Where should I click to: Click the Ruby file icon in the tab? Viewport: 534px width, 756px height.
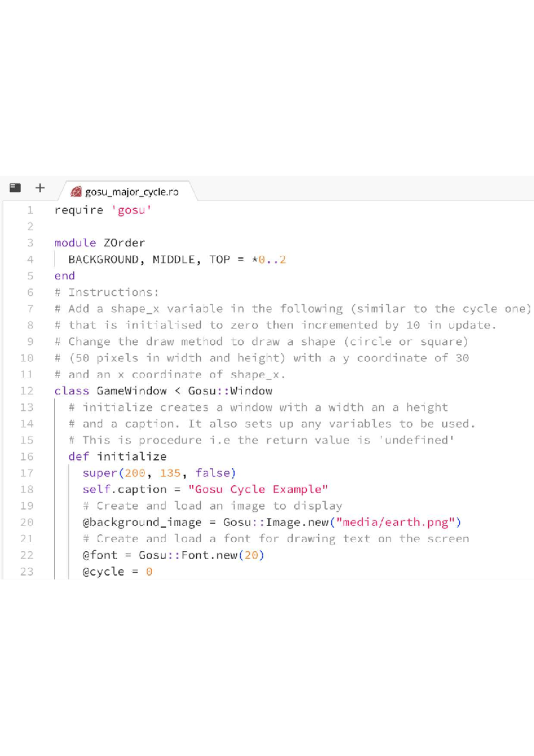76,192
